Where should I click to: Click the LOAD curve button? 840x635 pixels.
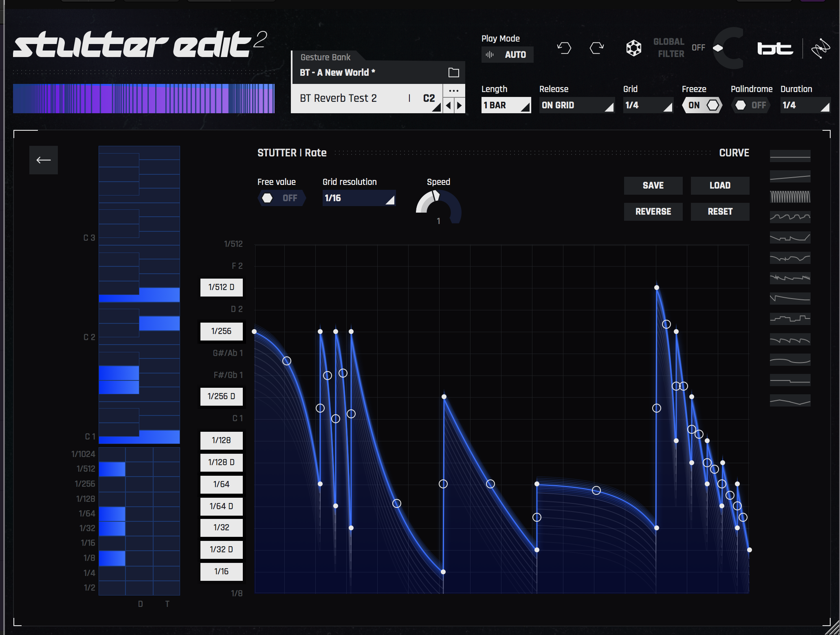[720, 185]
